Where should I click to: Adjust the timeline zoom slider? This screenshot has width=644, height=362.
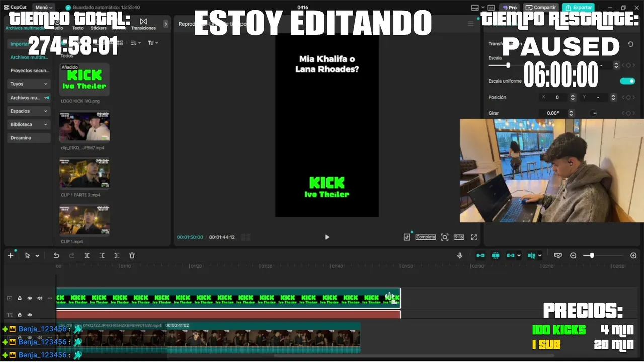pyautogui.click(x=592, y=255)
